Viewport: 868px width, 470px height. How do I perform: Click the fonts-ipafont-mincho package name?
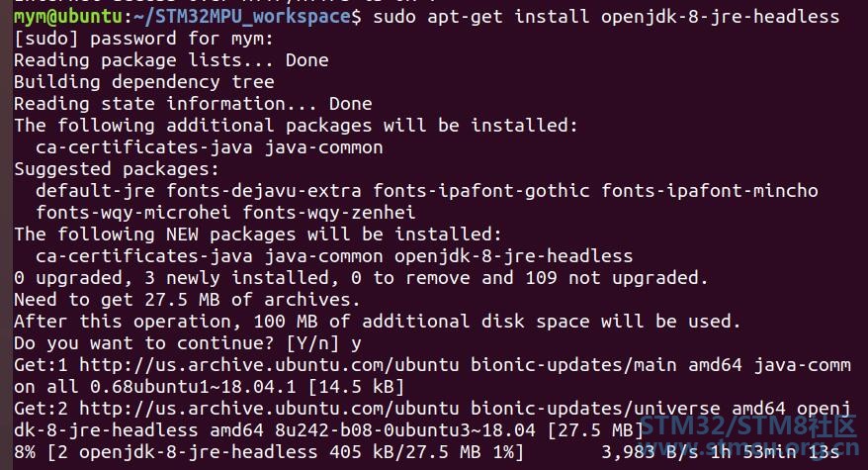(x=710, y=191)
